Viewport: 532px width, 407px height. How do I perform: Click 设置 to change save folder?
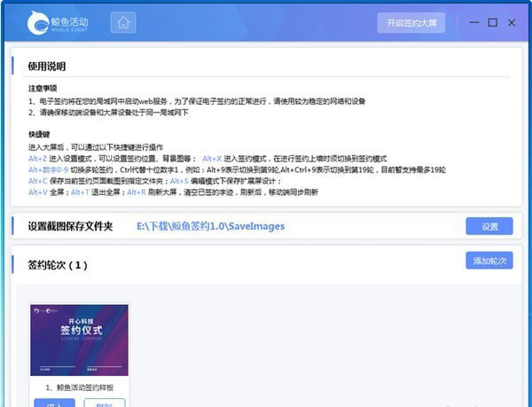(x=489, y=226)
